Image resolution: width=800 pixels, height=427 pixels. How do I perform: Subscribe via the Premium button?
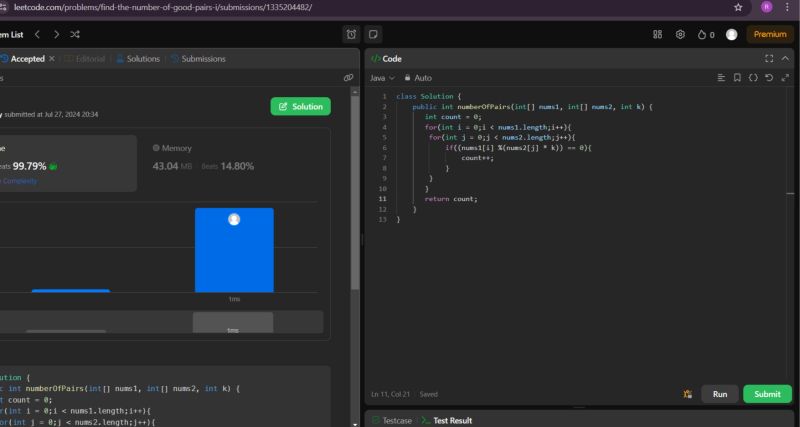[770, 34]
